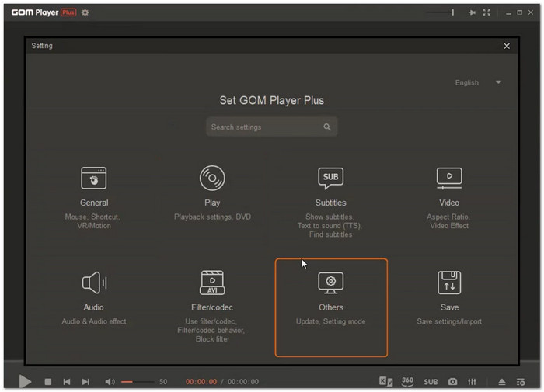544x392 pixels.
Task: Click the keyboard shortcut icon in player bar
Action: 385,381
